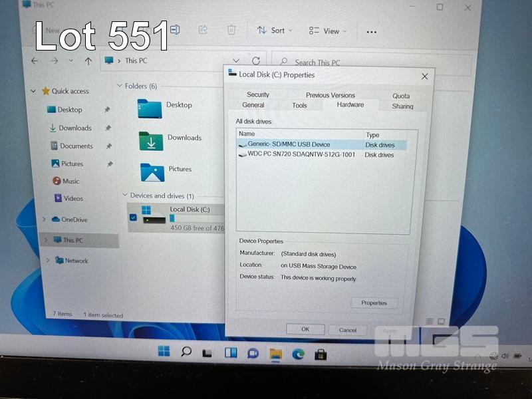Click the Properties button in dialog

374,303
